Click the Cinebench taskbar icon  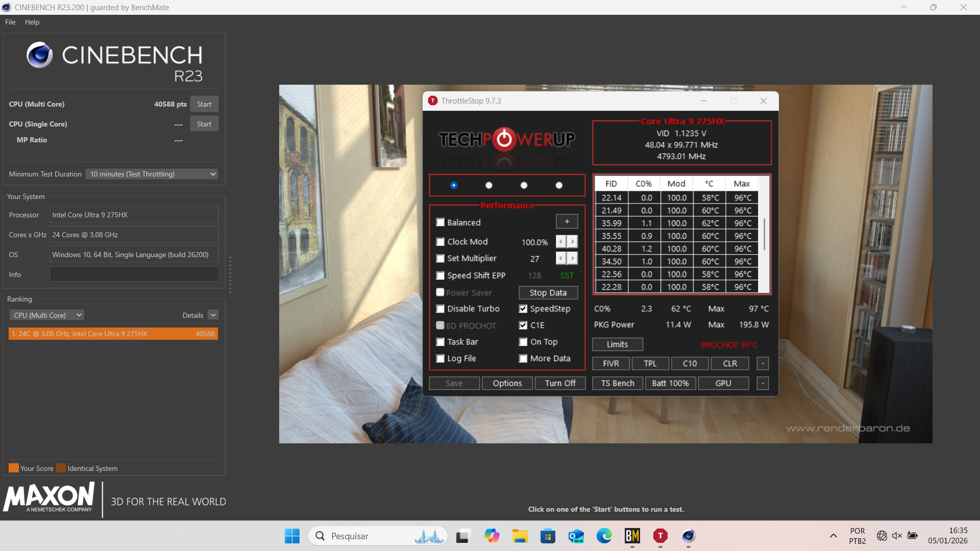(x=688, y=536)
